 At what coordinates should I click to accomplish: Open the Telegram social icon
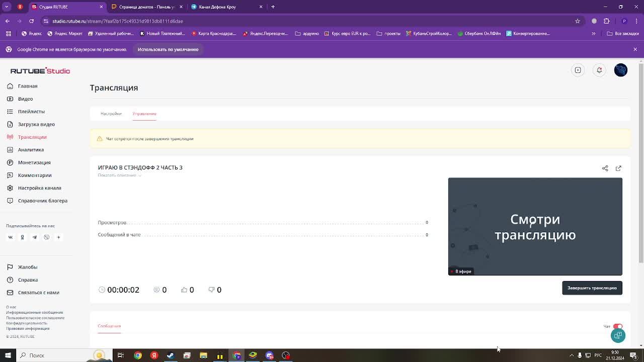34,237
